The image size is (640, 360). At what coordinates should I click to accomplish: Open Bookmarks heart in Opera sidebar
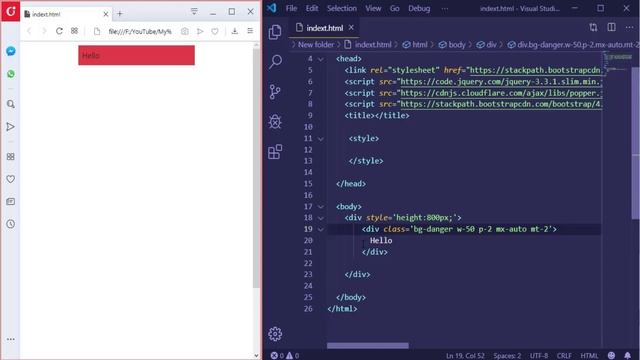pyautogui.click(x=11, y=179)
